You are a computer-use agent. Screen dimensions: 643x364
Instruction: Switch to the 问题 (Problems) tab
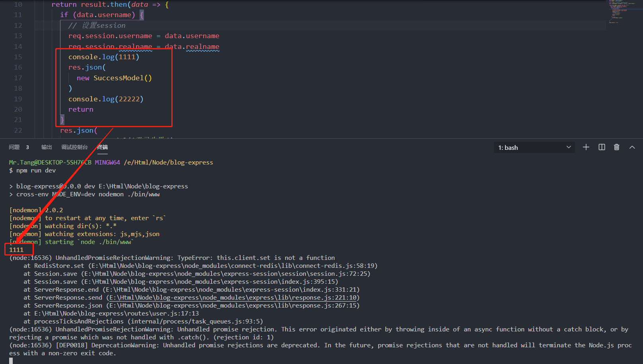[x=14, y=147]
